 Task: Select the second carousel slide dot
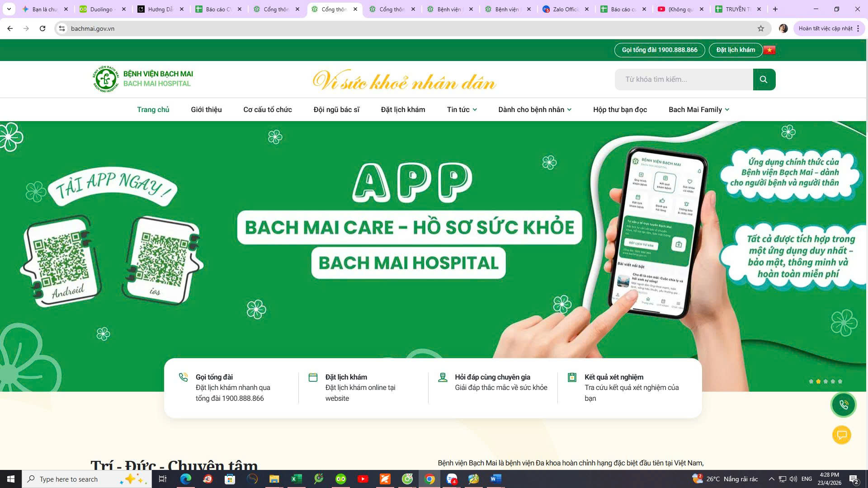pyautogui.click(x=818, y=381)
